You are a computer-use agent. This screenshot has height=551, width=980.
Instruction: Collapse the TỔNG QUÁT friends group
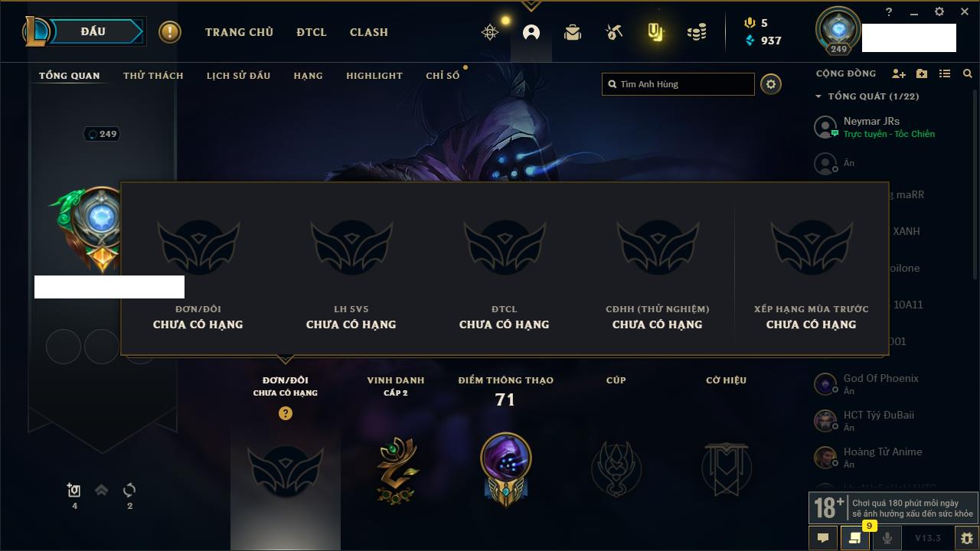[818, 96]
